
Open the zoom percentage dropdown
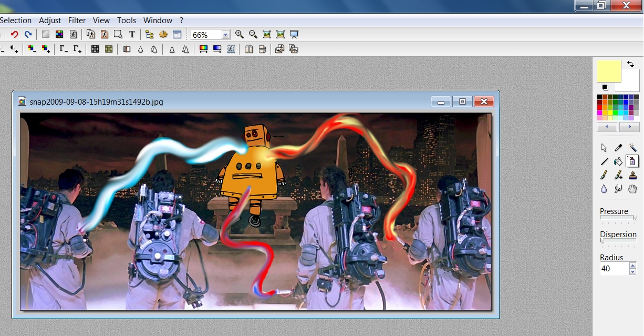[225, 35]
